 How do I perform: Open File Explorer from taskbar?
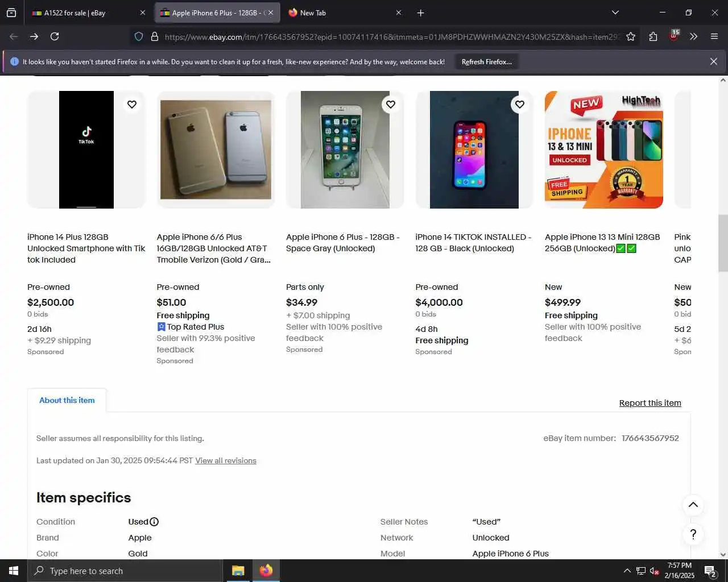click(238, 571)
